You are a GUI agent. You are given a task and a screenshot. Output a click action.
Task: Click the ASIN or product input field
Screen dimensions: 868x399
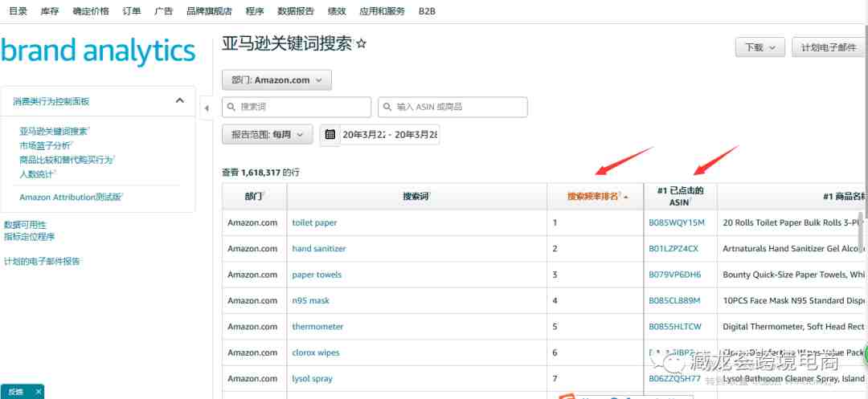[x=452, y=108]
